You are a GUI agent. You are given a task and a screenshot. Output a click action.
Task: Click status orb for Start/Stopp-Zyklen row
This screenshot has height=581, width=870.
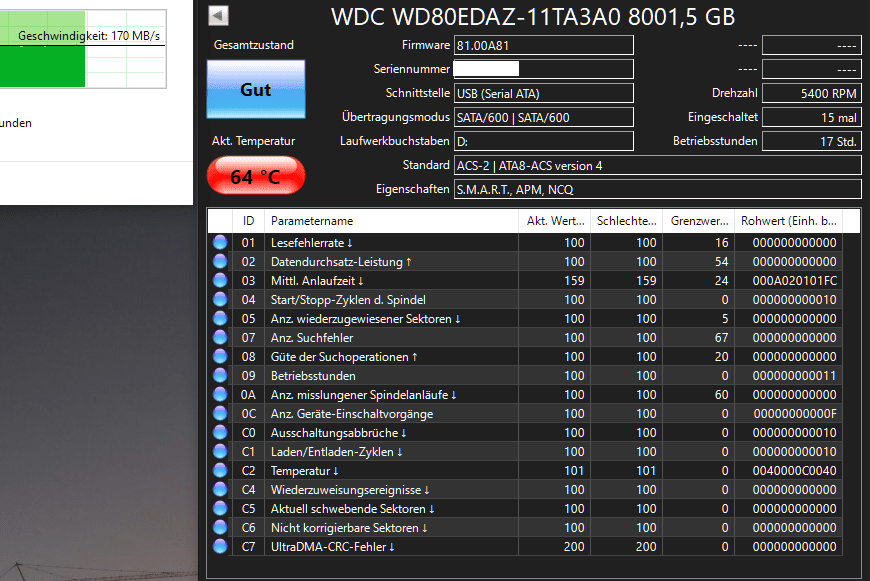point(220,300)
